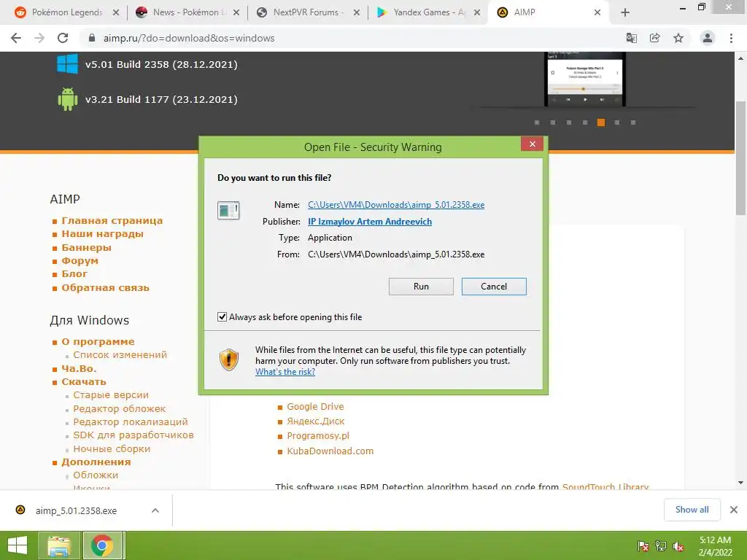Open Обратная связь link
Image resolution: width=747 pixels, height=560 pixels.
[x=105, y=287]
